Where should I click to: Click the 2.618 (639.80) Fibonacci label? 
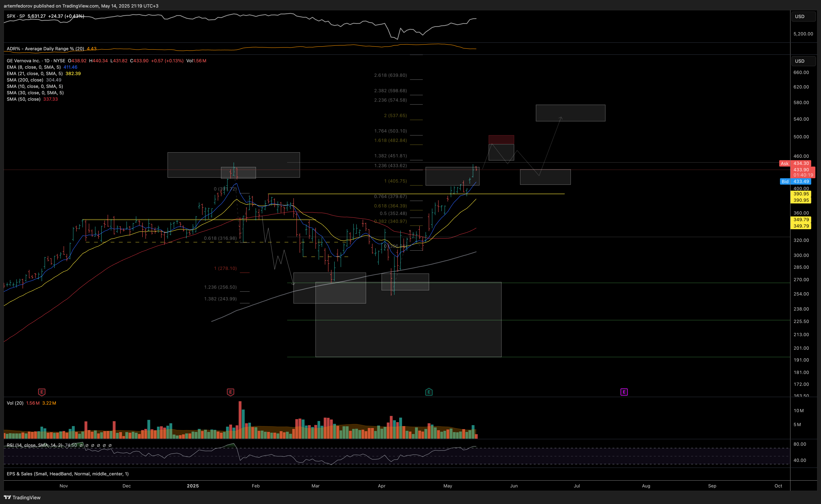390,75
